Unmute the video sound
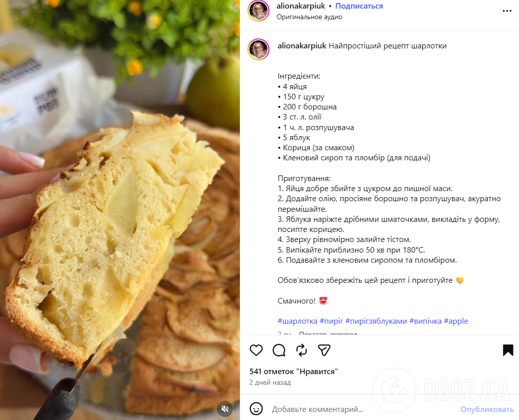This screenshot has height=420, width=519. [225, 409]
